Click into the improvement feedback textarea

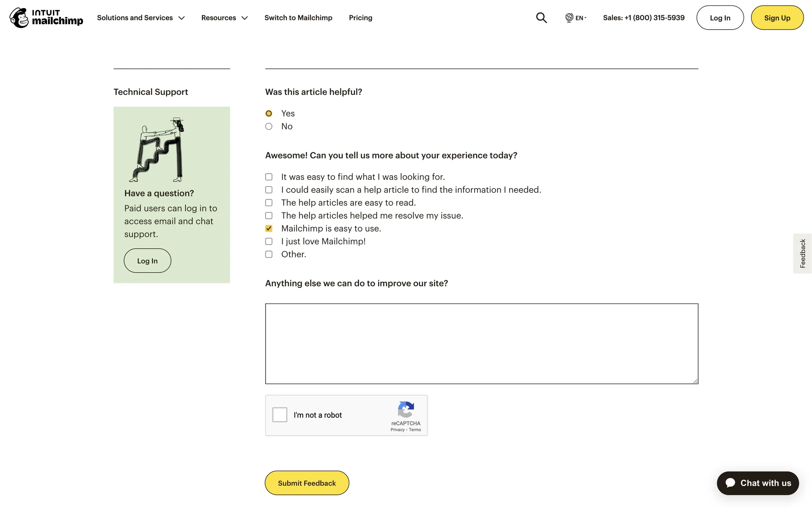point(481,343)
